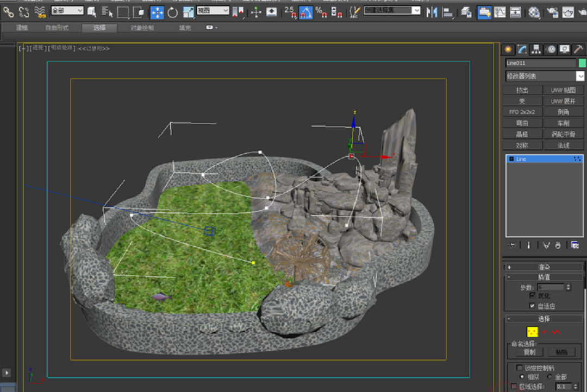Viewport: 587px width, 392px height.
Task: Open the Hierarchy command panel tab
Action: point(536,49)
